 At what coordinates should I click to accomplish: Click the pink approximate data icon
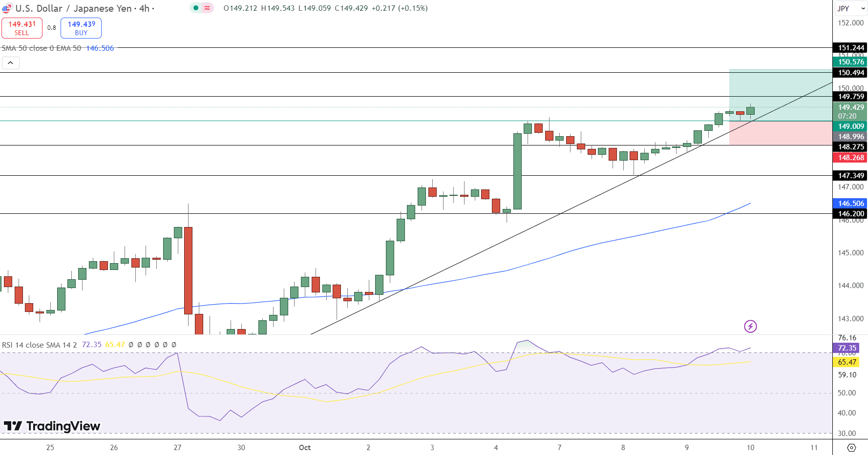point(208,8)
